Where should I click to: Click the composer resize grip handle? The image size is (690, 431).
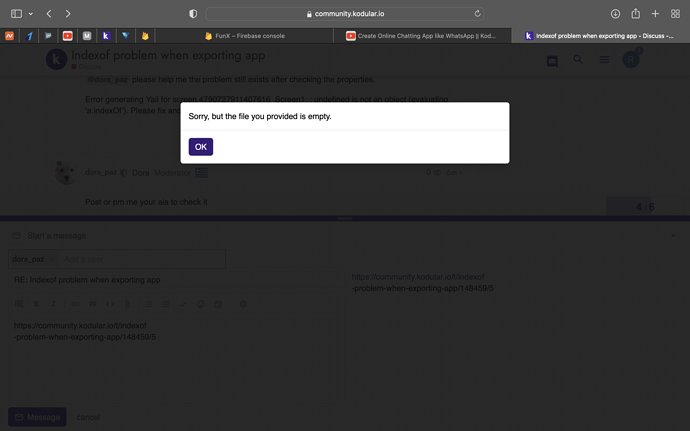pos(345,218)
